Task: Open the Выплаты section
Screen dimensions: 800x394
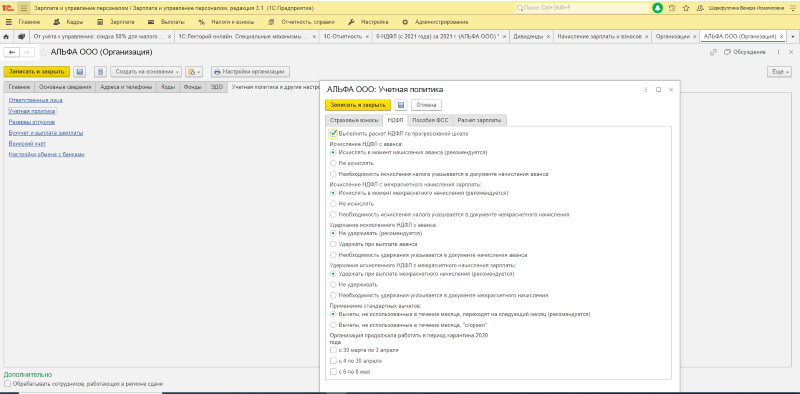Action: 166,22
